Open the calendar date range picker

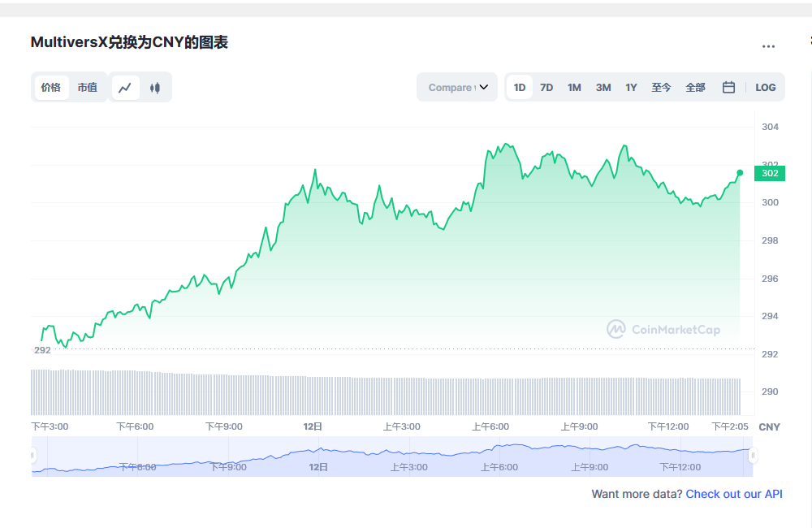728,87
